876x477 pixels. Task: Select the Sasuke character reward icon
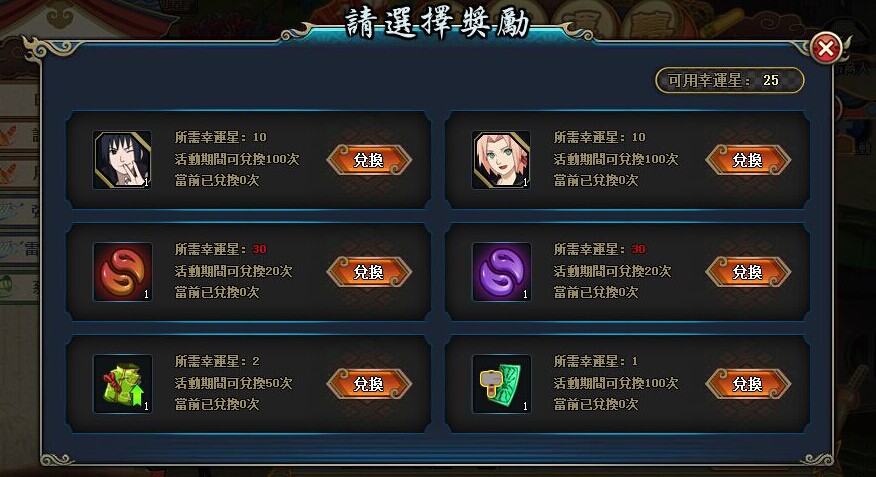[122, 160]
